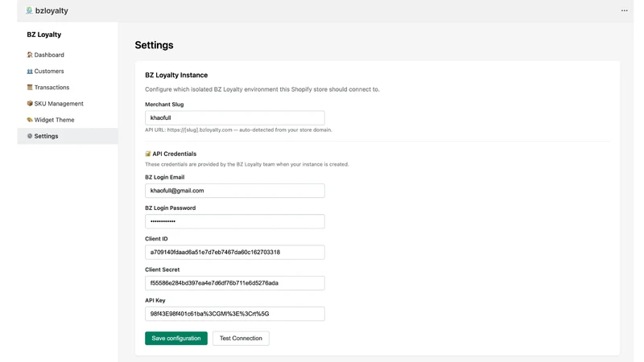Open the three-dot more options menu
This screenshot has width=644, height=362.
(x=625, y=10)
